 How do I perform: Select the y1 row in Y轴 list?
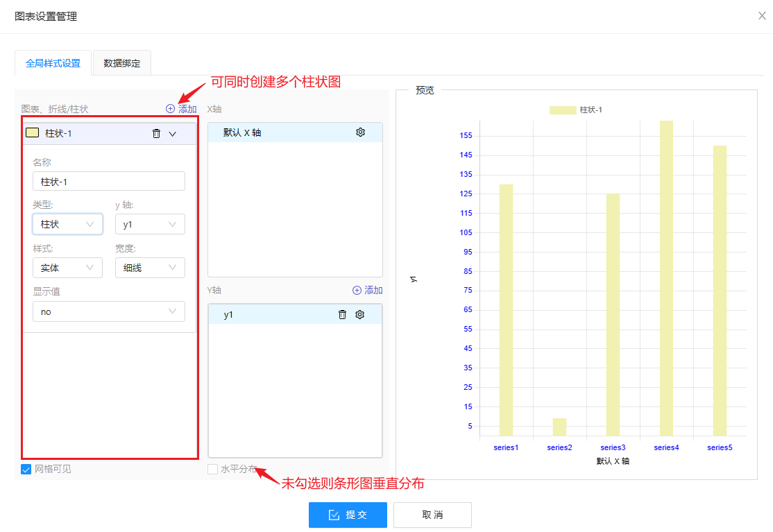pos(295,314)
